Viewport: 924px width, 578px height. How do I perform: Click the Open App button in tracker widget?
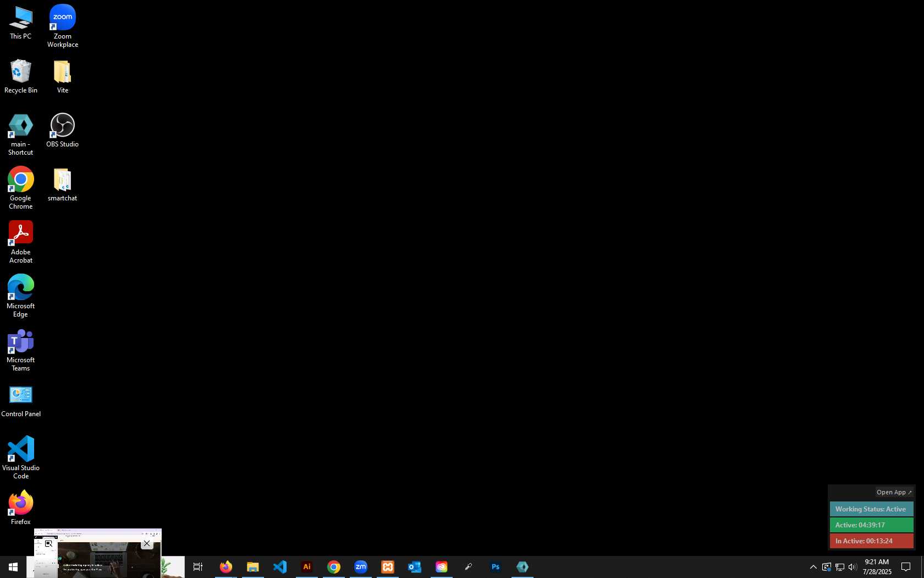[894, 492]
